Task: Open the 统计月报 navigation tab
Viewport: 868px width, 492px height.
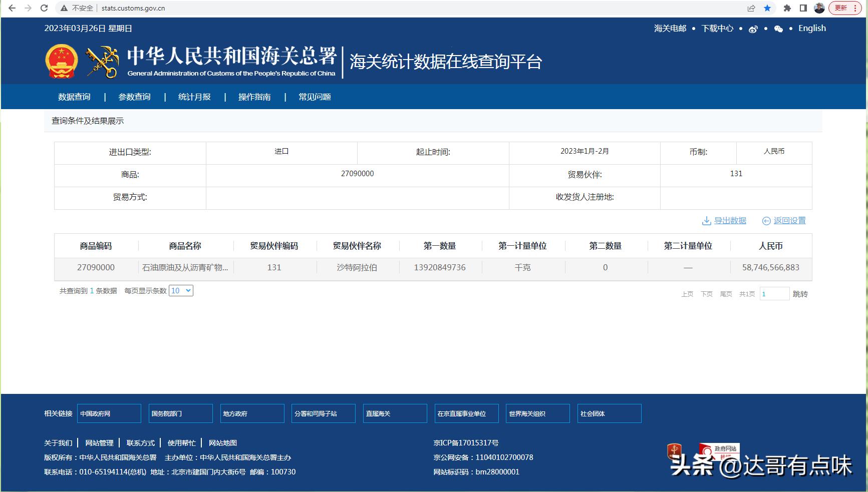Action: click(194, 97)
